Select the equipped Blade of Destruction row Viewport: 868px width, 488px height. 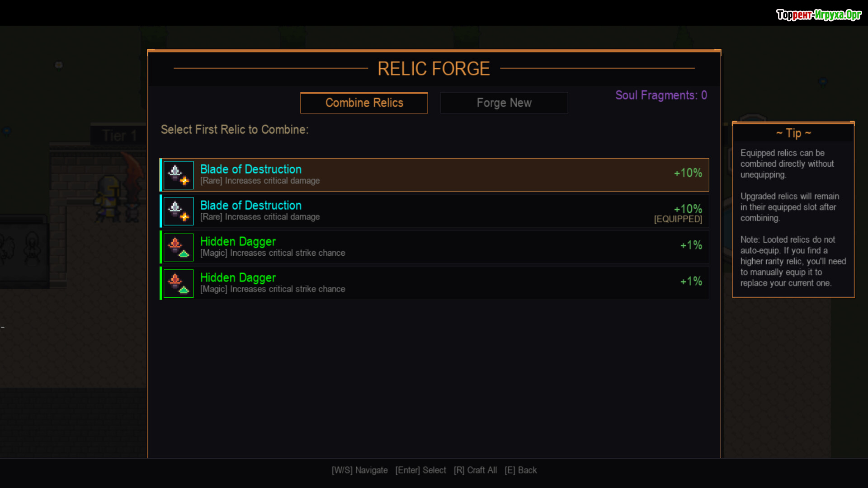coord(434,211)
